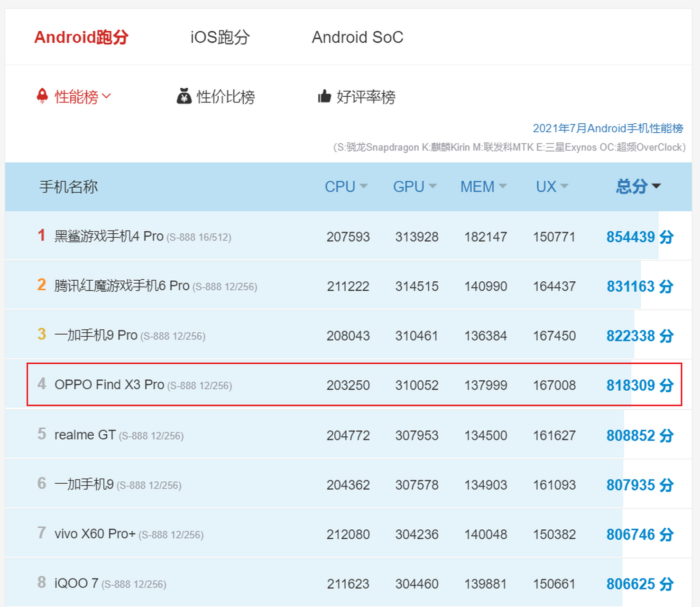
Task: Click the thumbs-up icon beside 好评率榜
Action: (x=323, y=96)
